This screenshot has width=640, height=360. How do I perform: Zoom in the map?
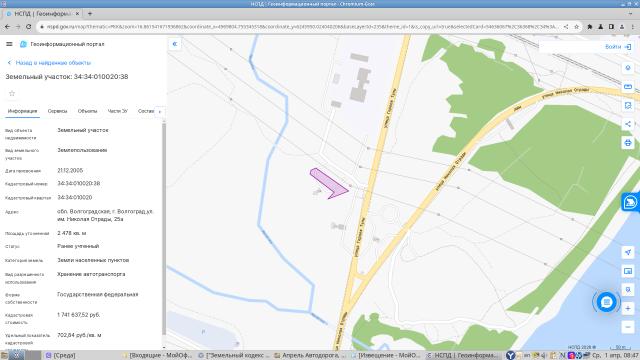(628, 309)
